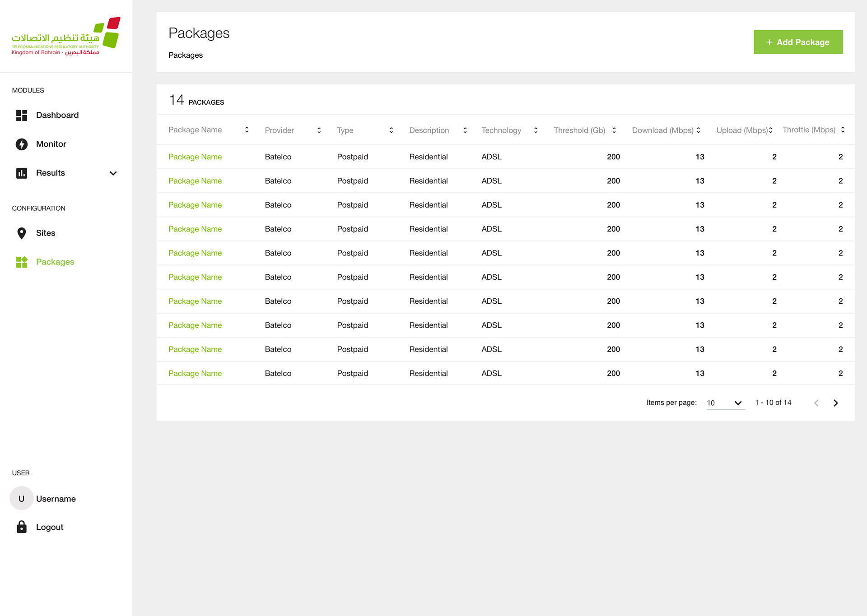Sort by Package Name column arrows
This screenshot has height=616, width=867.
click(x=247, y=130)
